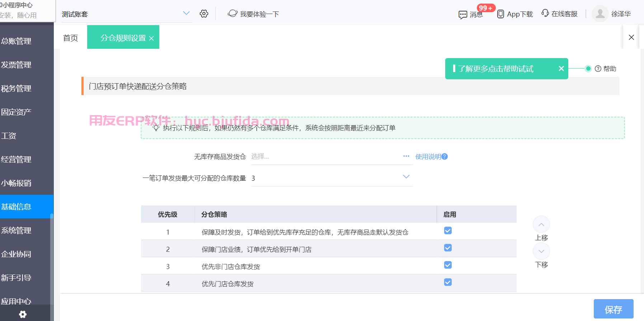
Task: Click the ellipsis in 无库存商品发货仓 field
Action: pos(406,156)
